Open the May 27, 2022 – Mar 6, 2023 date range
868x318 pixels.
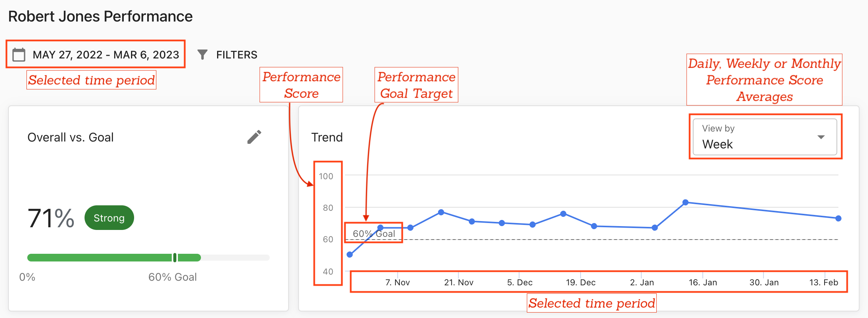106,55
